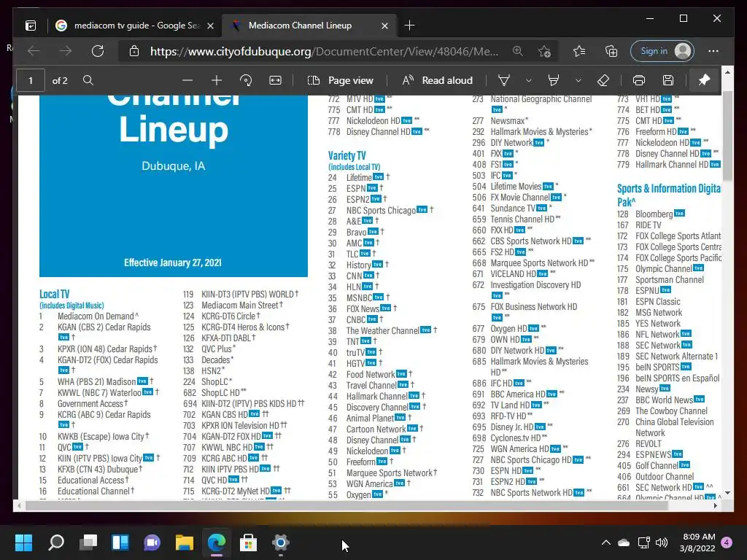Close the Mediacom Channel Lineup tab
This screenshot has height=560, width=747.
click(x=384, y=26)
